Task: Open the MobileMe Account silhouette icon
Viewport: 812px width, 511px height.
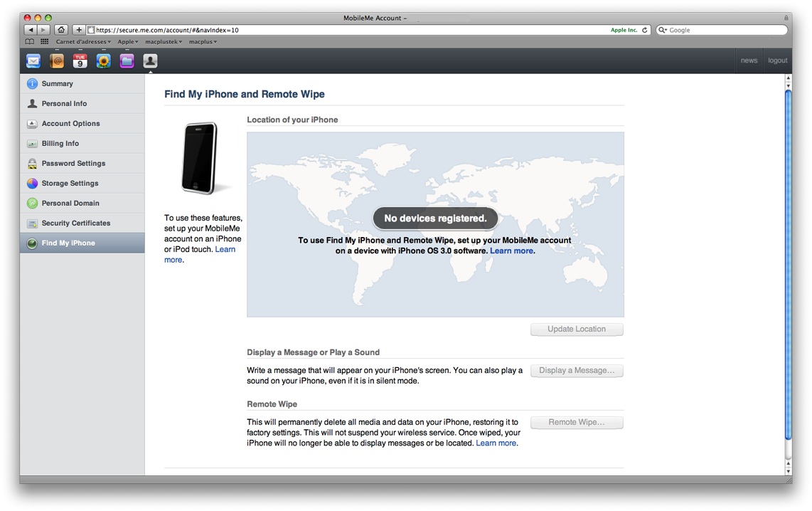Action: 150,61
